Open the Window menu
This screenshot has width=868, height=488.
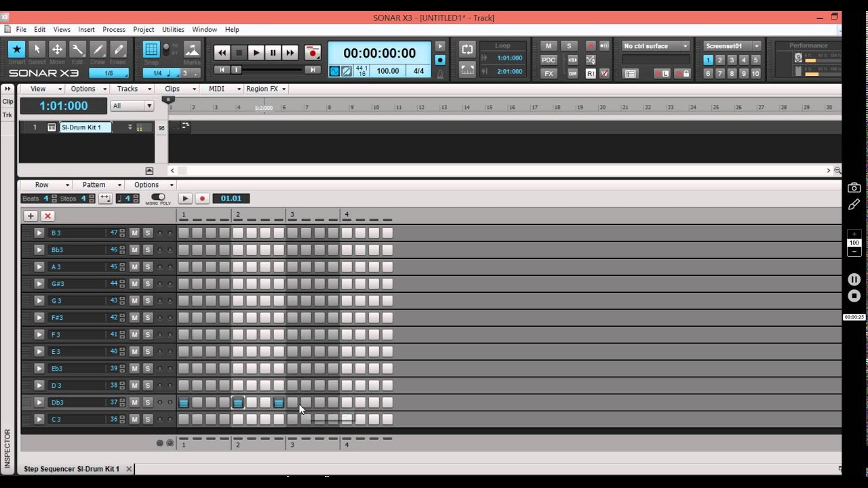204,30
